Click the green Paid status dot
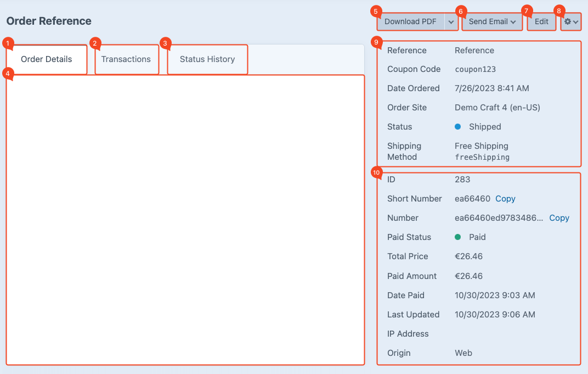Viewport: 588px width, 374px height. pos(458,237)
